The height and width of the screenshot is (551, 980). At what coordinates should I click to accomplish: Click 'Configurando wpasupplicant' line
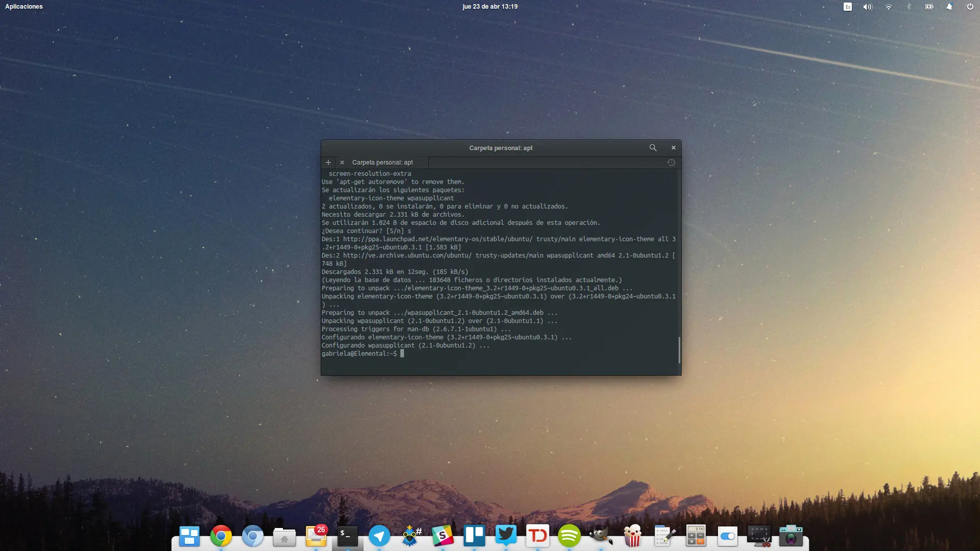coord(405,346)
